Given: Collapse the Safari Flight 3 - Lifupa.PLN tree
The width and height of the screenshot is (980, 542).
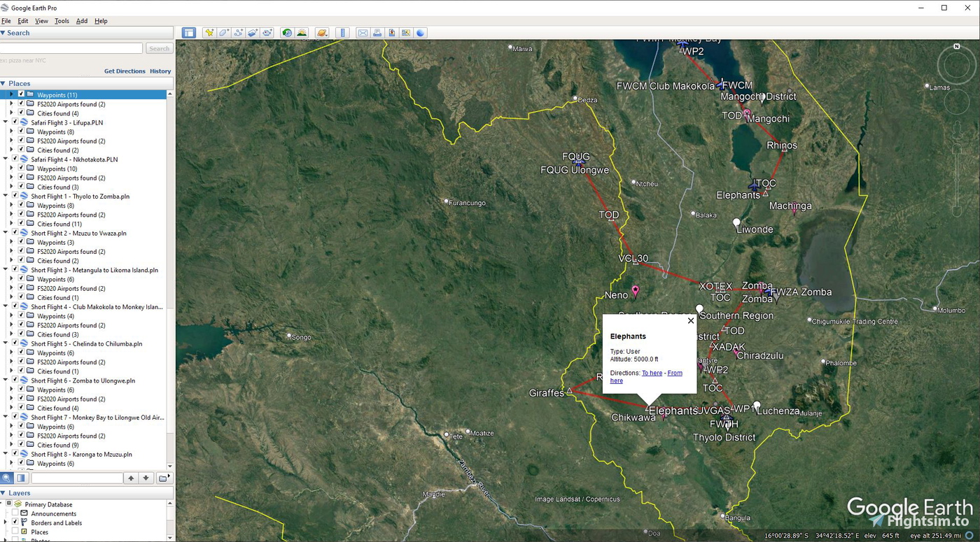Looking at the screenshot, I should pyautogui.click(x=6, y=122).
